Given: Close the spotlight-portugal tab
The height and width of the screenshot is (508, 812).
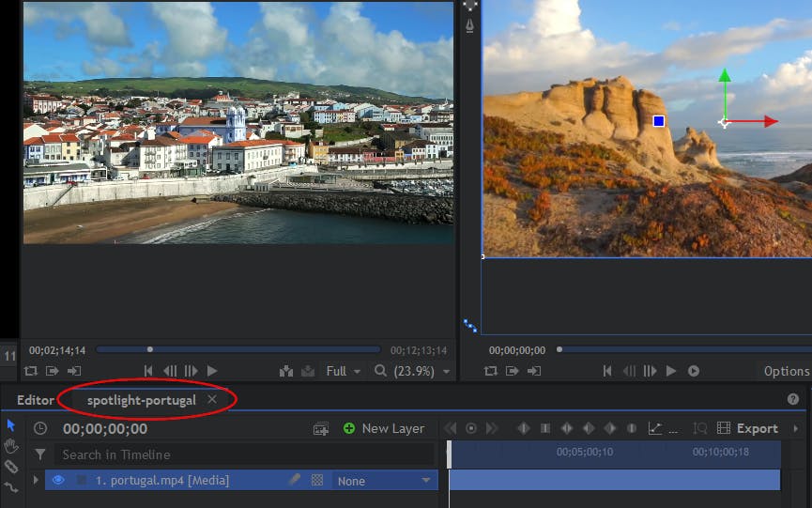Looking at the screenshot, I should pyautogui.click(x=212, y=399).
